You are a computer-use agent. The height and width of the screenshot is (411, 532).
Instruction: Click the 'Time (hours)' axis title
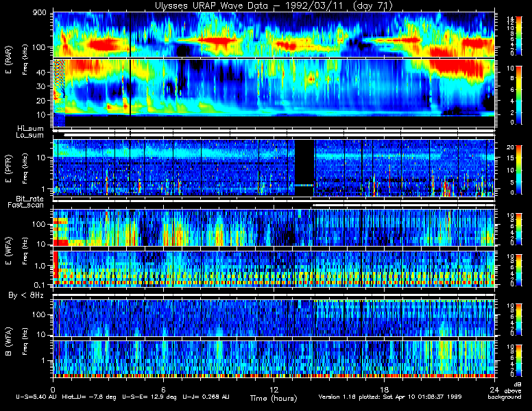(274, 398)
